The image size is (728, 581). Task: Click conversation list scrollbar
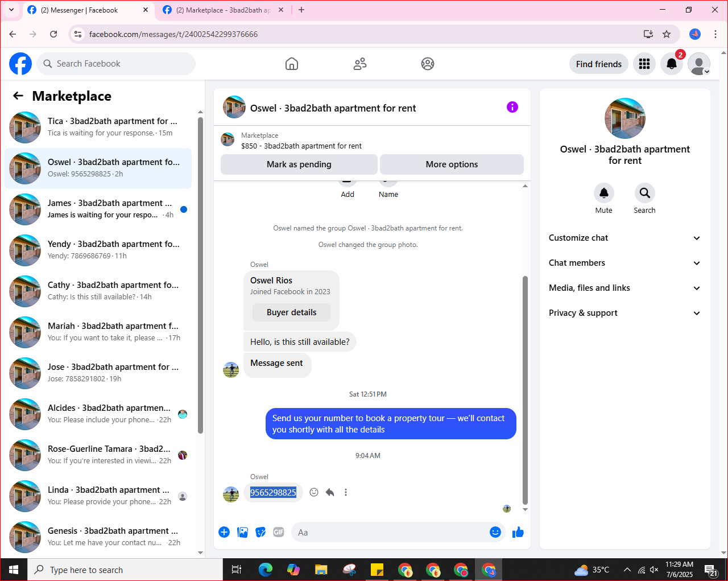(200, 275)
